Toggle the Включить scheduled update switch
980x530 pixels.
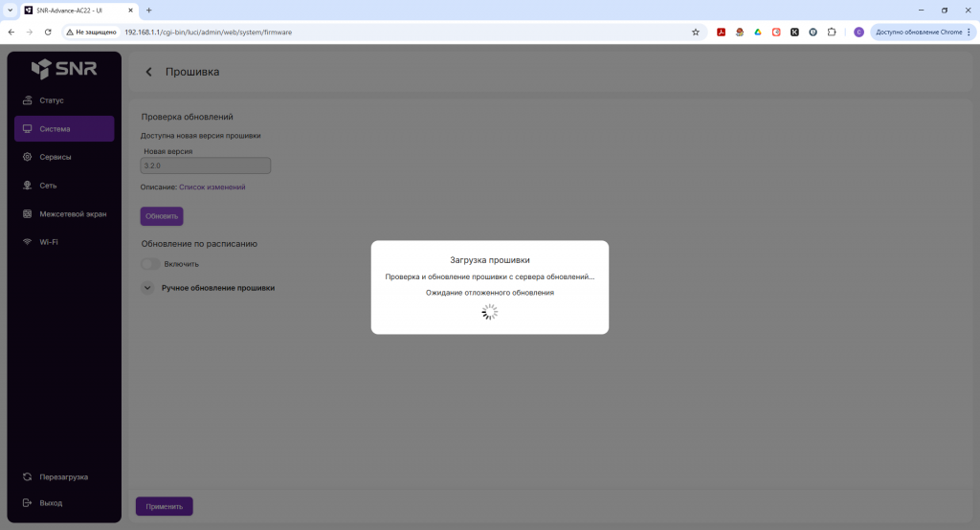point(150,264)
